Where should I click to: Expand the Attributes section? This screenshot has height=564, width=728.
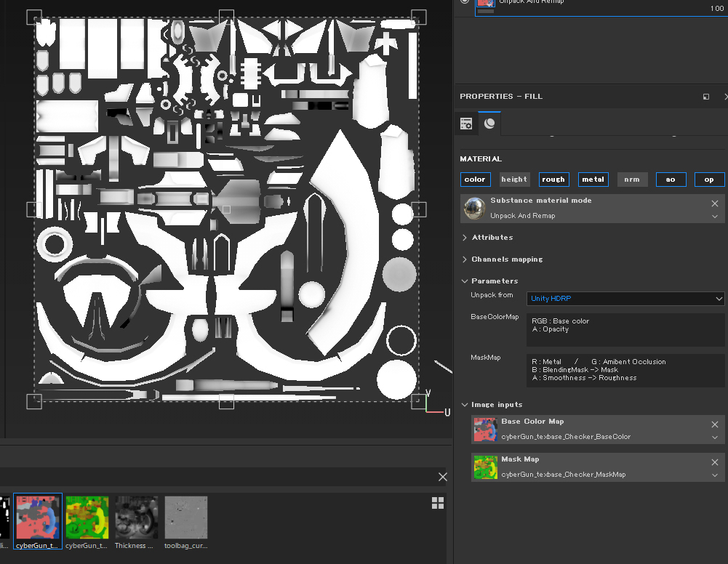pyautogui.click(x=465, y=238)
